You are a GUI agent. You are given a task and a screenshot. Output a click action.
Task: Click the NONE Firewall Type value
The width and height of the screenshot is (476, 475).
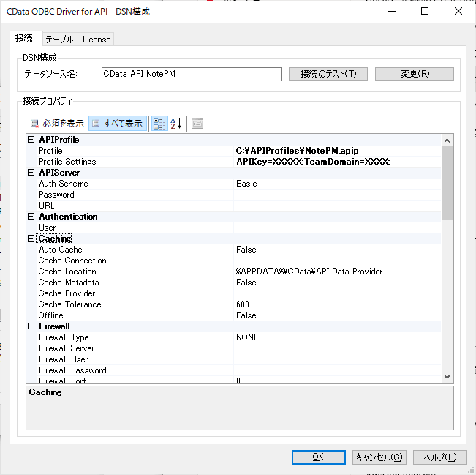coord(247,337)
